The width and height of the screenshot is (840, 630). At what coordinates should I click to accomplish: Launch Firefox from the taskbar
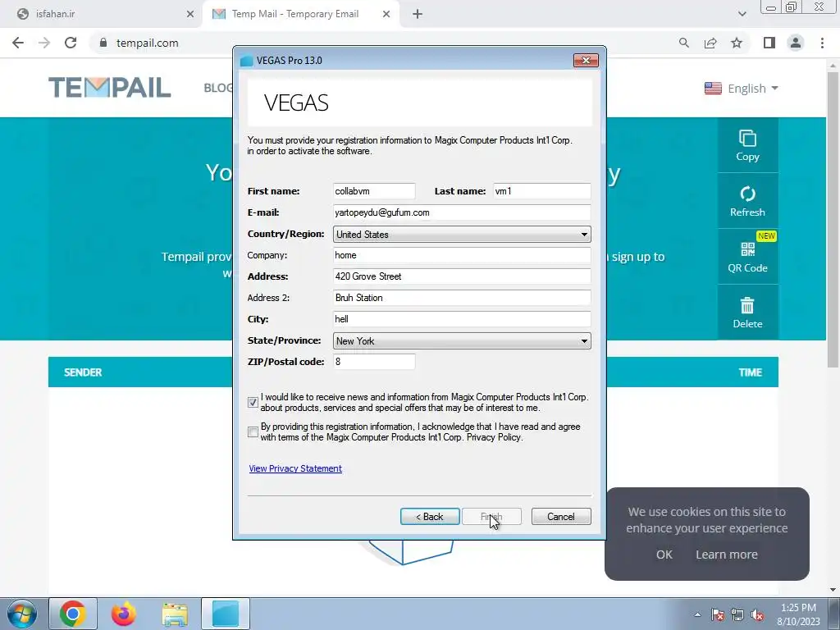pyautogui.click(x=123, y=614)
